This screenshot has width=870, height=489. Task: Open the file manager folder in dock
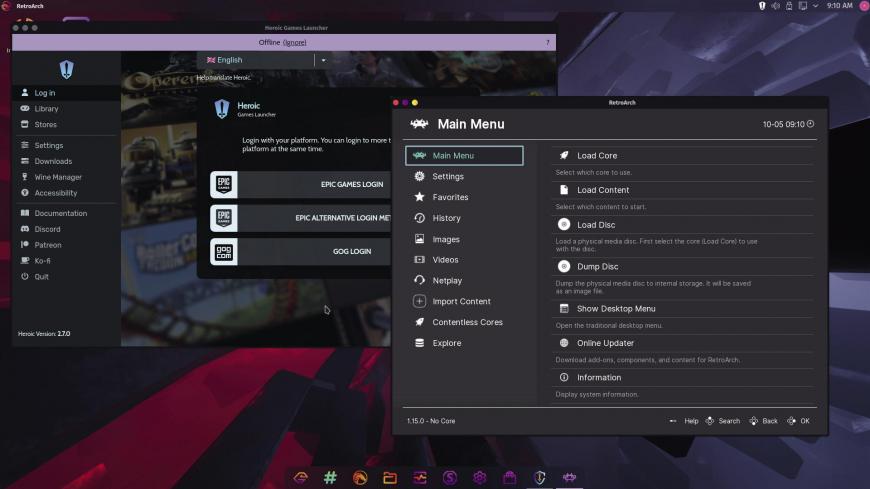(390, 477)
